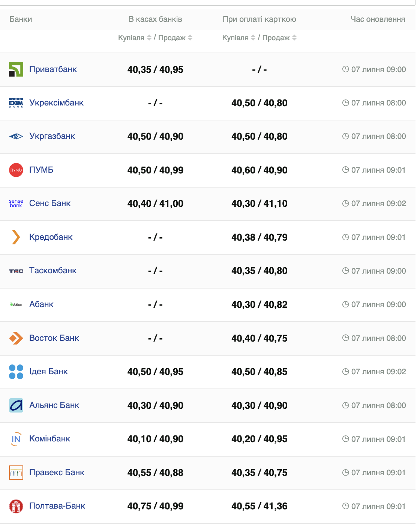Image resolution: width=420 pixels, height=524 pixels.
Task: Click the red ПУМБ round logo
Action: 16,170
